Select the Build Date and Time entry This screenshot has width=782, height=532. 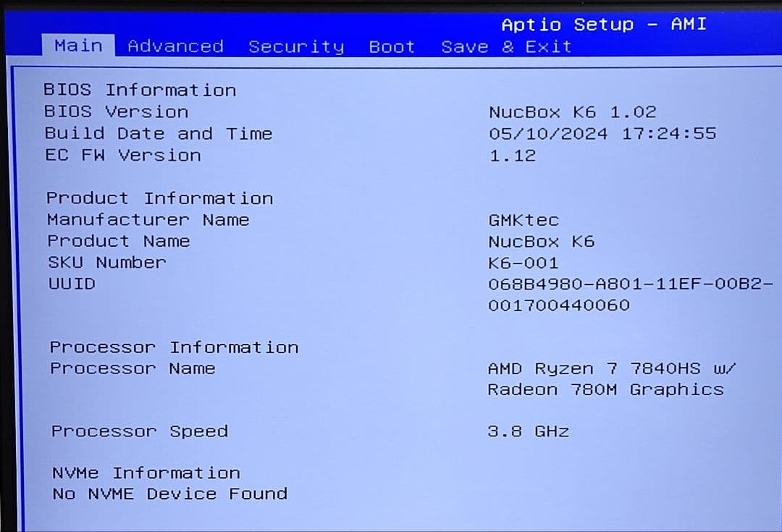tap(159, 133)
